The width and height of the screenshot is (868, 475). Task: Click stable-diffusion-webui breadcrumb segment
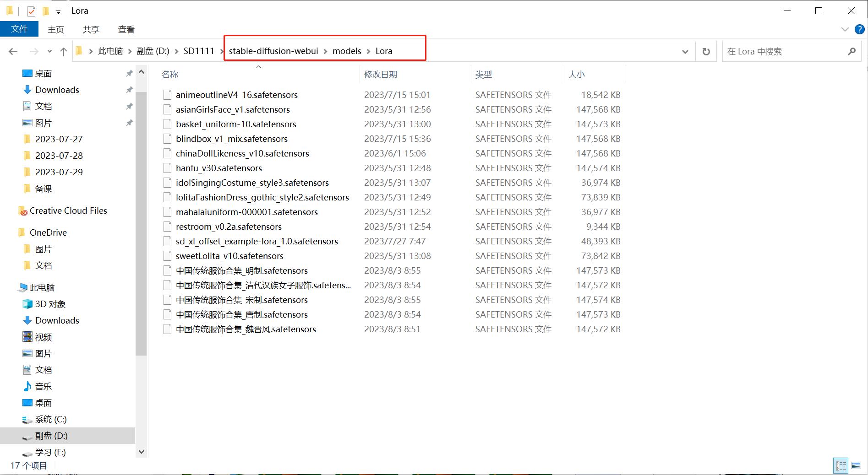[x=273, y=51]
